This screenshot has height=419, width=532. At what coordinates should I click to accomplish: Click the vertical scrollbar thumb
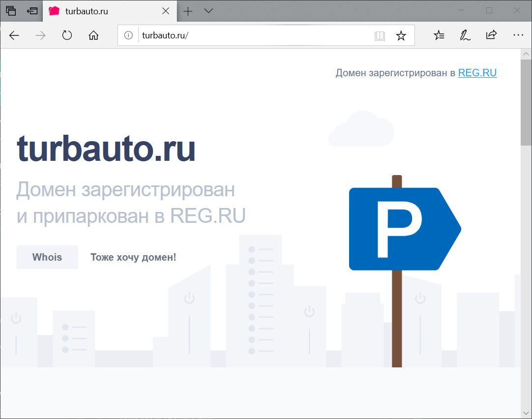click(526, 102)
